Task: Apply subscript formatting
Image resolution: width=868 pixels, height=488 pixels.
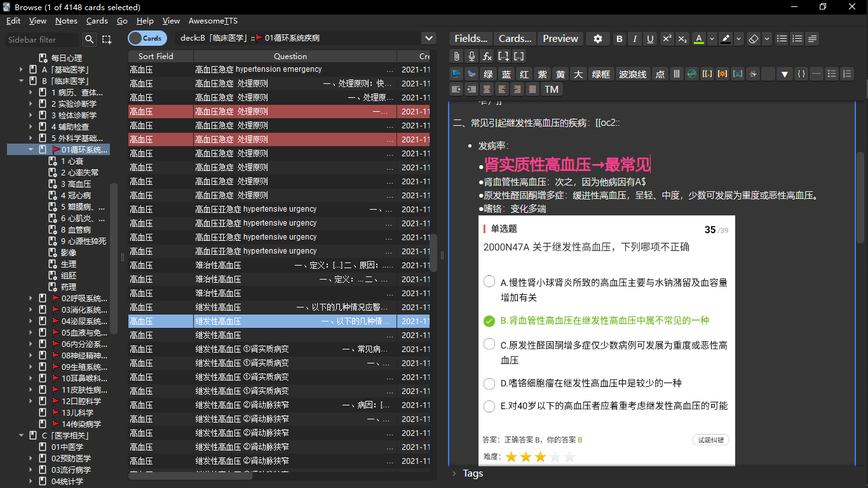Action: [682, 39]
